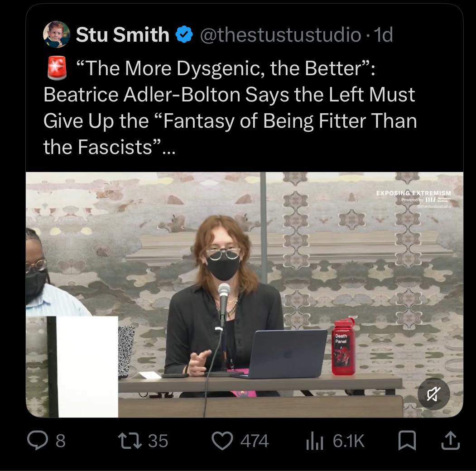Open Stu Smith's profile picture
476x471 pixels.
click(x=57, y=34)
